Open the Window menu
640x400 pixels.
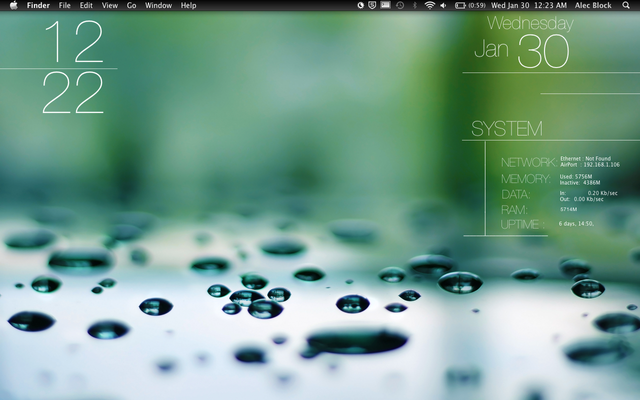[x=158, y=5]
